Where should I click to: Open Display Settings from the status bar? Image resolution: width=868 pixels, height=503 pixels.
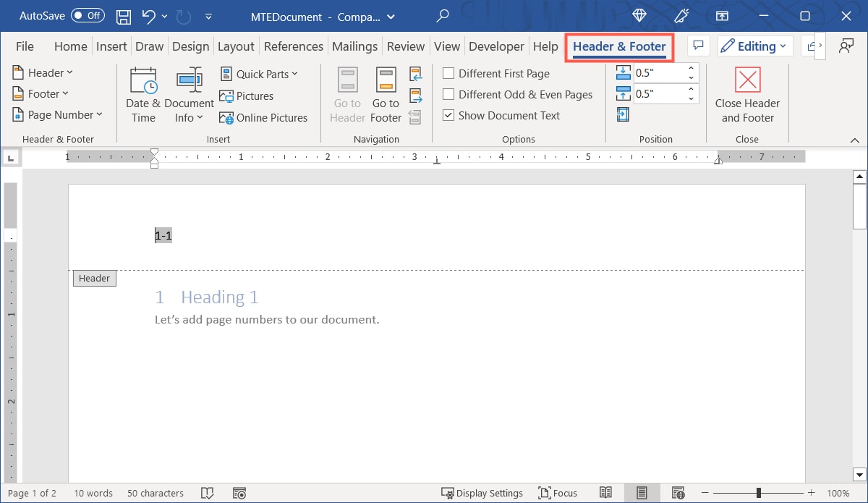click(x=483, y=493)
